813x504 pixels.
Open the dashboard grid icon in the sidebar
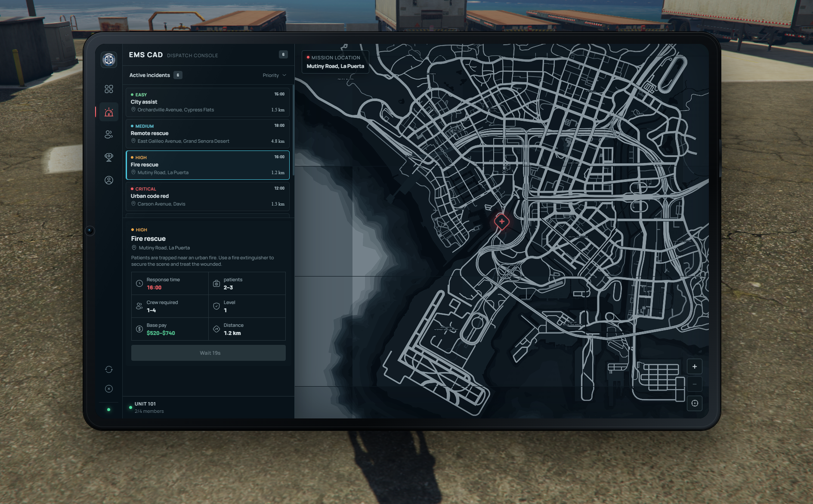(109, 89)
